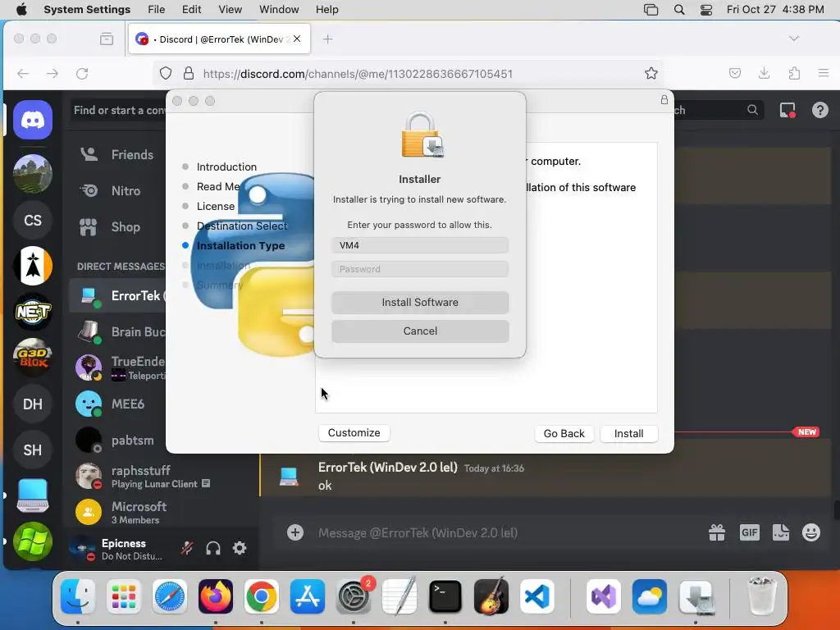Open the ErrorTek direct message
Screen dimensions: 840x630
(x=118, y=295)
